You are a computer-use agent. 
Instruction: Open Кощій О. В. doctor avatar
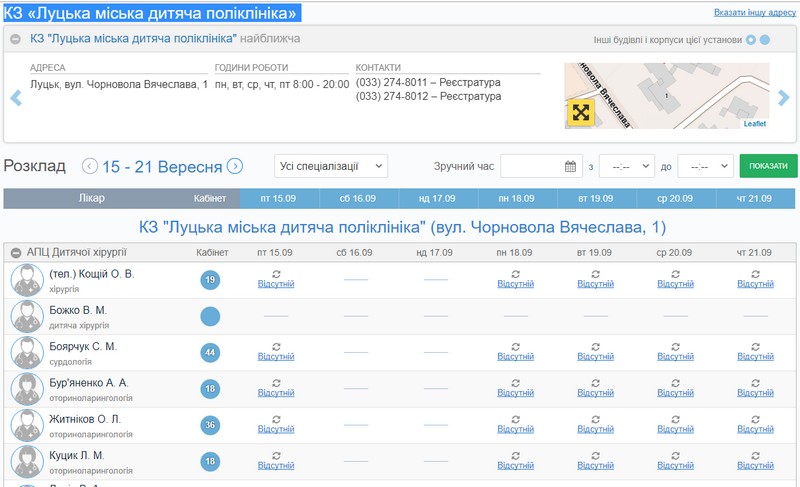pos(26,280)
